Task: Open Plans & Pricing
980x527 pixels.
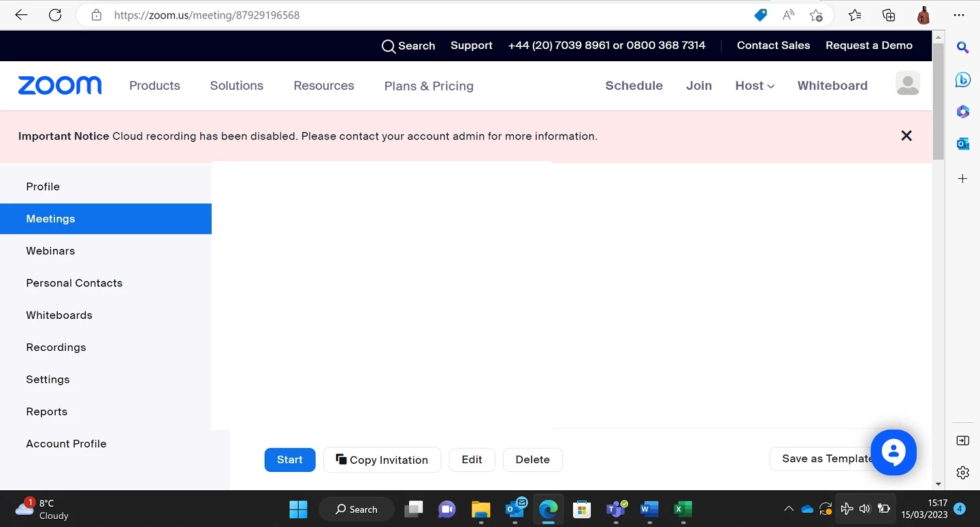Action: point(429,86)
